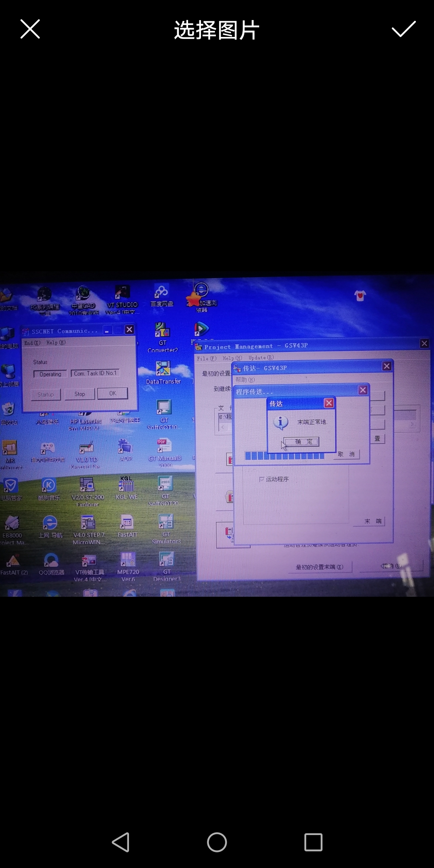Launch V4.0 STEP 7 MicroWIN shortcut
Screen dimensions: 434x868
click(88, 523)
